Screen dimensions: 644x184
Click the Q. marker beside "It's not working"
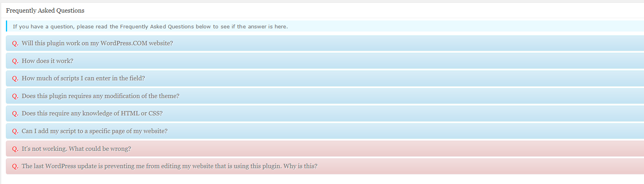point(15,149)
